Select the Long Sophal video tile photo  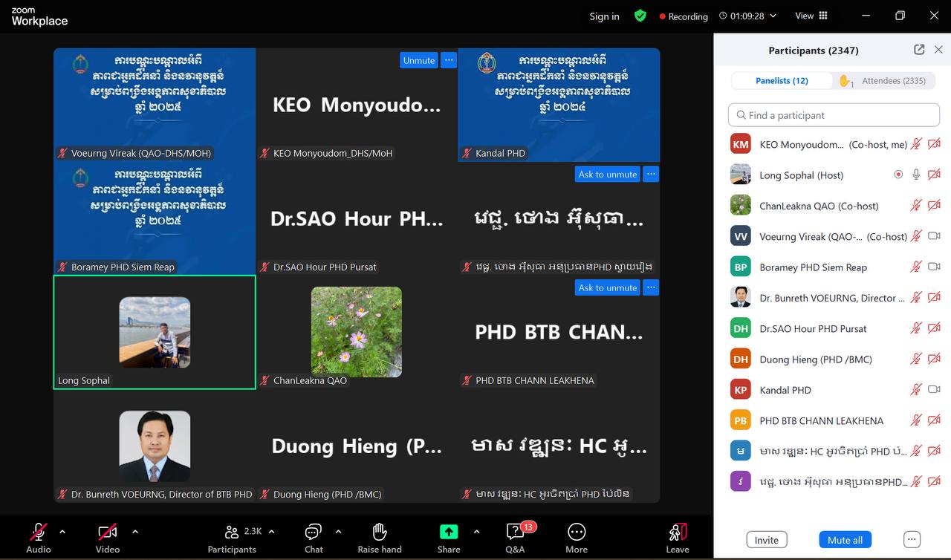click(x=155, y=332)
